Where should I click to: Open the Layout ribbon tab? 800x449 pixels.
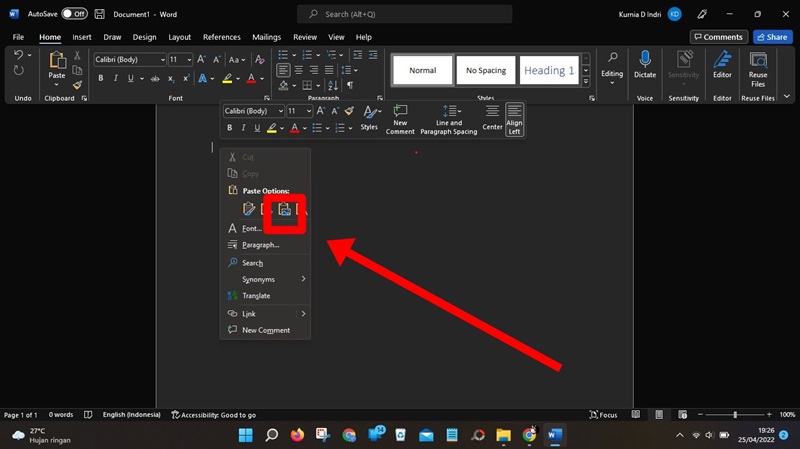180,37
